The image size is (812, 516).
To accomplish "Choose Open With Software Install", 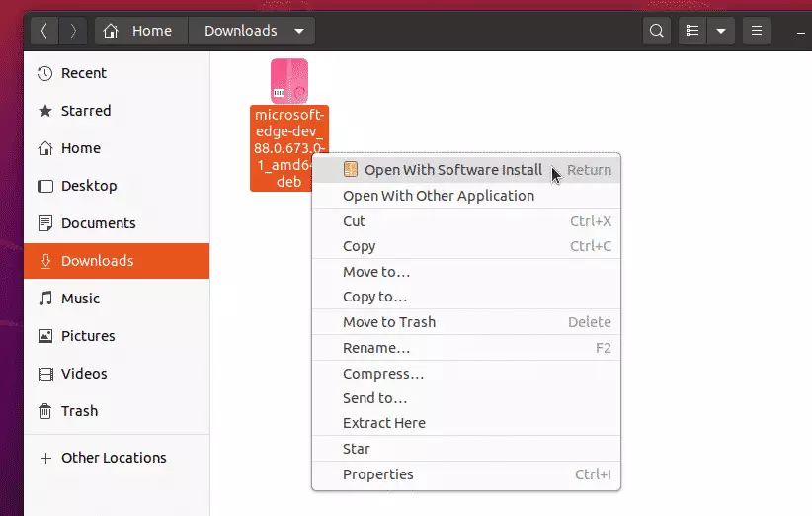I will point(466,170).
